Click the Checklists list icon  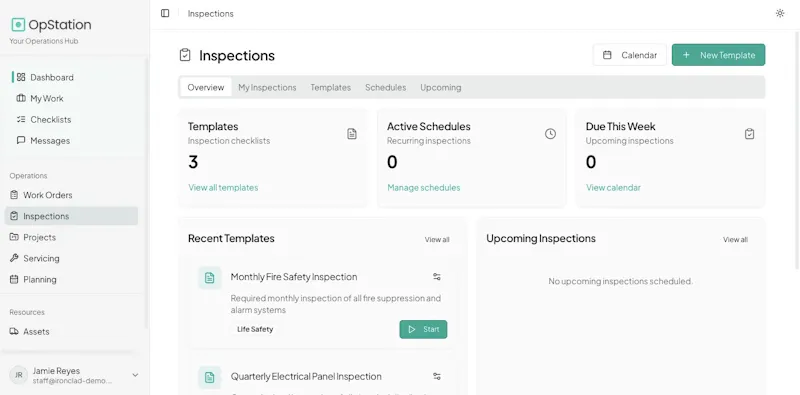click(x=21, y=119)
